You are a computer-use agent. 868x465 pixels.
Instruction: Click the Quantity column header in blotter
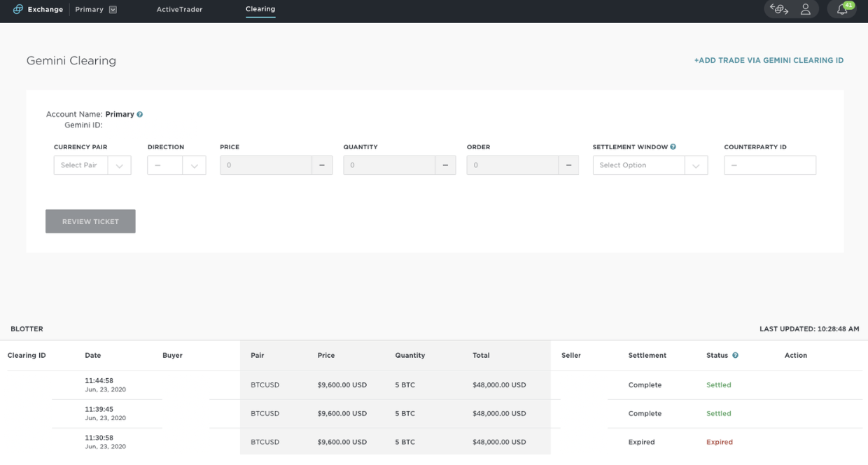(x=410, y=355)
